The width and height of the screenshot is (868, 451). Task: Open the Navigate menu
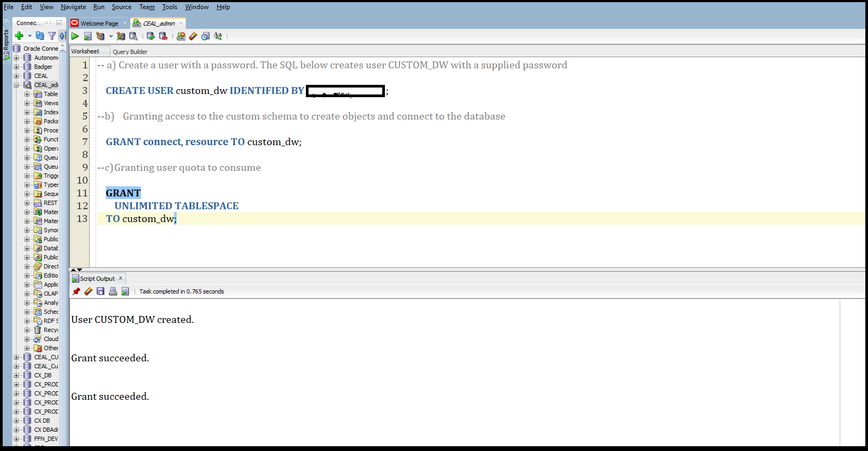[x=73, y=7]
